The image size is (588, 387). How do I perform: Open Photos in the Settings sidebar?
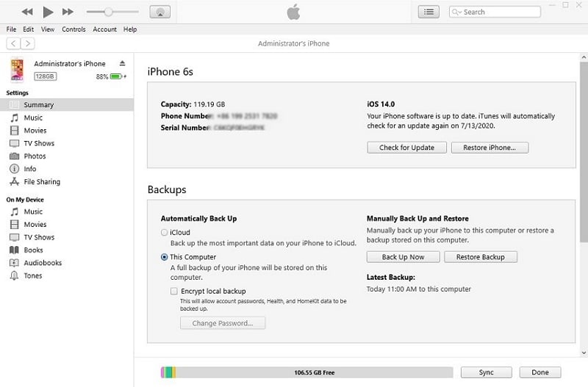click(35, 156)
